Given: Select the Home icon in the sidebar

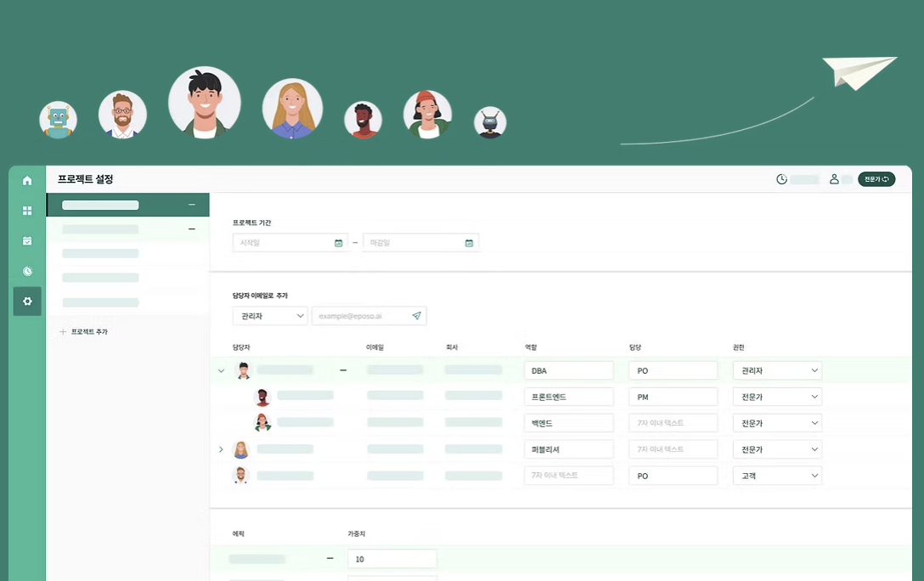Looking at the screenshot, I should point(26,180).
